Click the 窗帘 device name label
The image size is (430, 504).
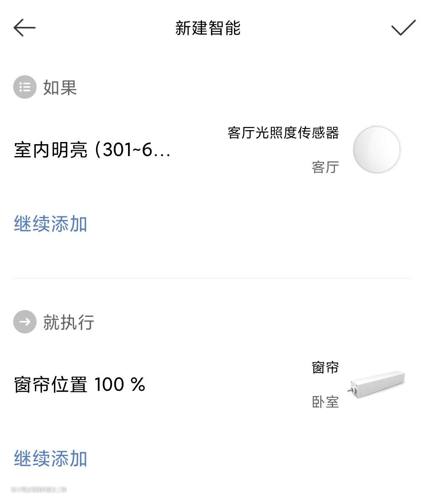[x=325, y=367]
